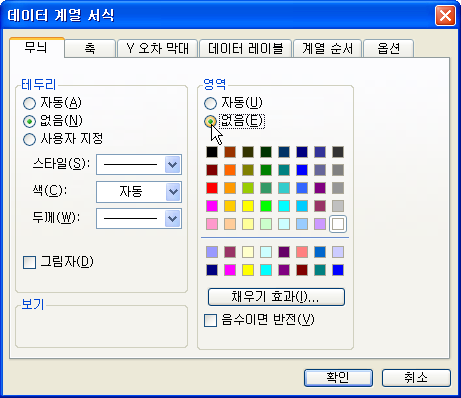The width and height of the screenshot is (461, 398).
Task: Select the dark teal-blue swatch in top row
Action: (284, 152)
